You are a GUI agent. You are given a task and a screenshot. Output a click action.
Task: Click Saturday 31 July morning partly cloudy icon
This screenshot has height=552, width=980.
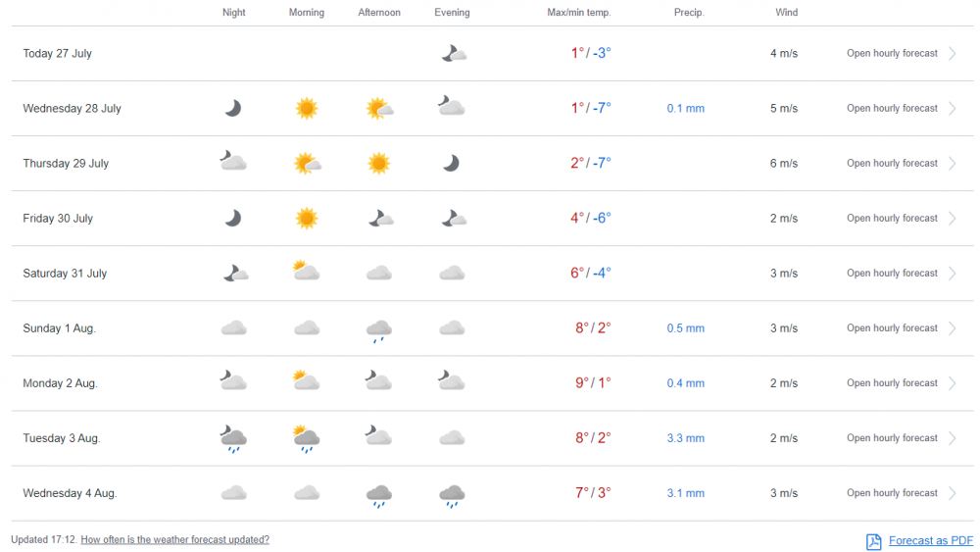tap(307, 273)
